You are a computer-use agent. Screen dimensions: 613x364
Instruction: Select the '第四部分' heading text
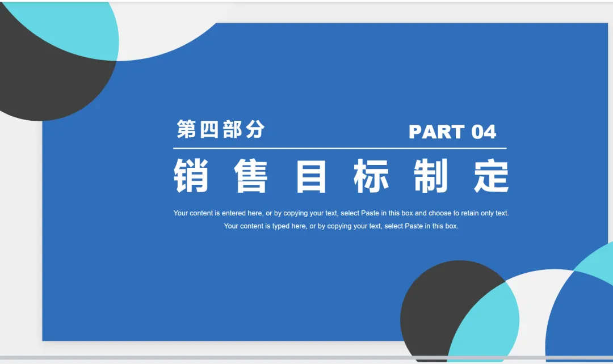[221, 129]
